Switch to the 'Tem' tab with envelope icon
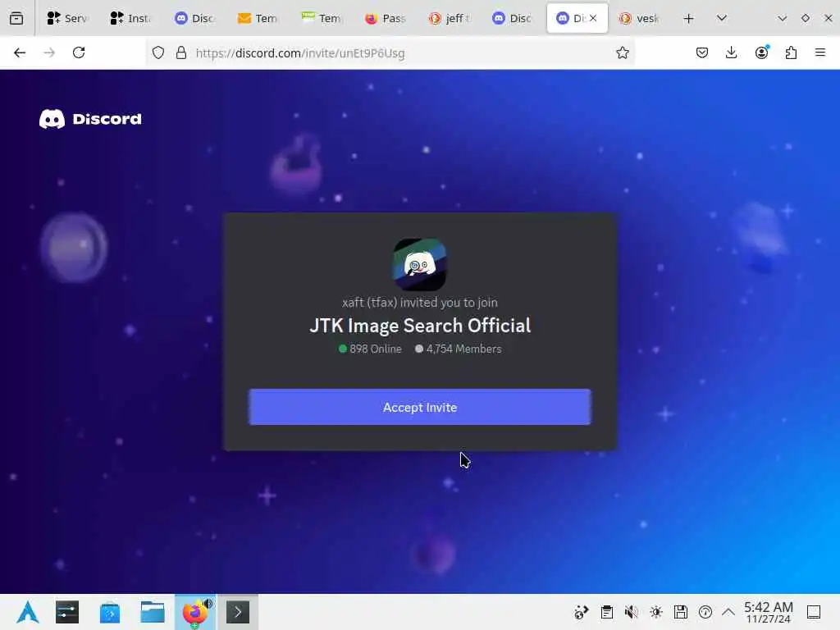The width and height of the screenshot is (840, 630). point(258,18)
